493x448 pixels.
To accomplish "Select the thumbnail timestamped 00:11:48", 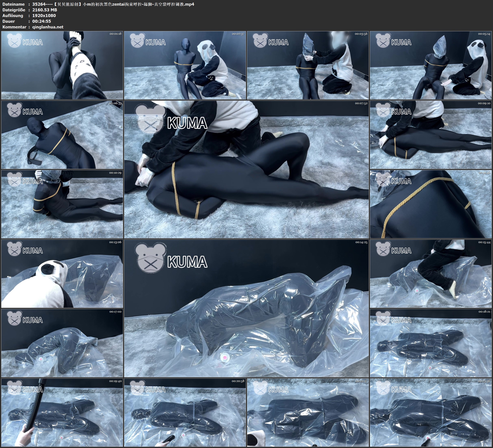I will [x=431, y=204].
